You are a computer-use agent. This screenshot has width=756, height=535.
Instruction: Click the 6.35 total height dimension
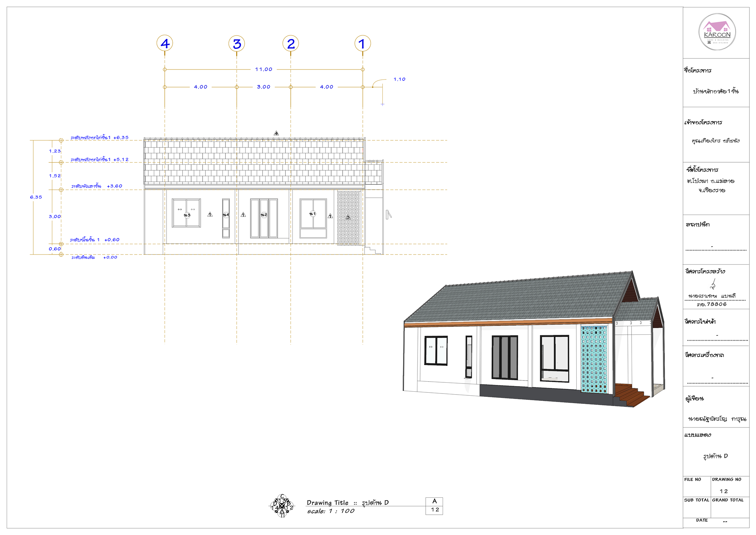(x=36, y=197)
